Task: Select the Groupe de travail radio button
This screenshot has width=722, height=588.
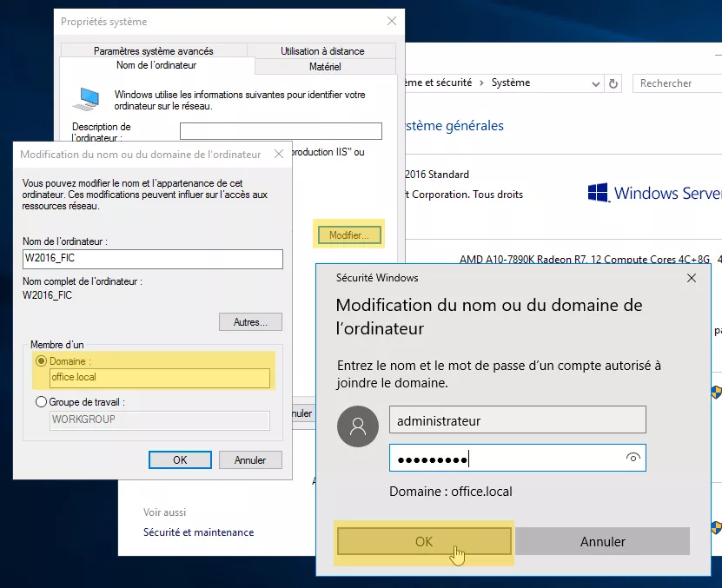Action: coord(41,402)
